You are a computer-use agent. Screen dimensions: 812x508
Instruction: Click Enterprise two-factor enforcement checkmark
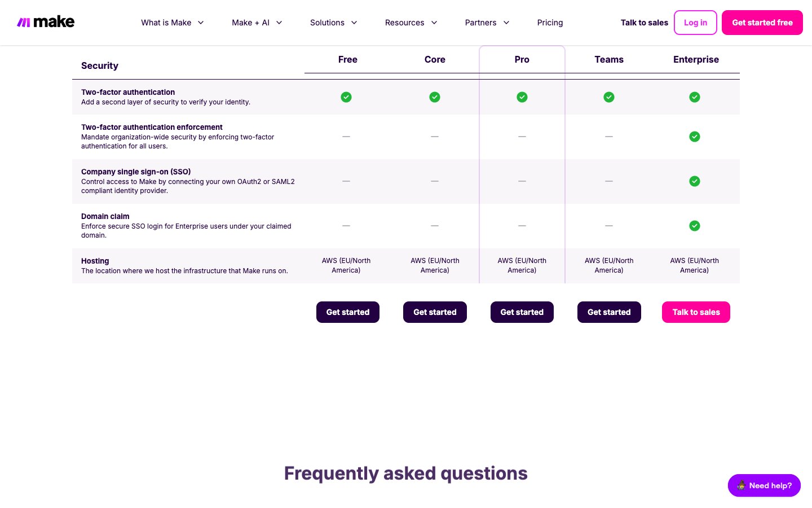[x=695, y=137]
